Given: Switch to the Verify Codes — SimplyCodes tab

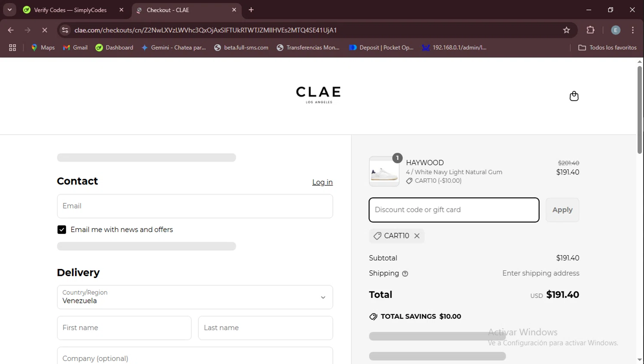Looking at the screenshot, I should pos(70,10).
